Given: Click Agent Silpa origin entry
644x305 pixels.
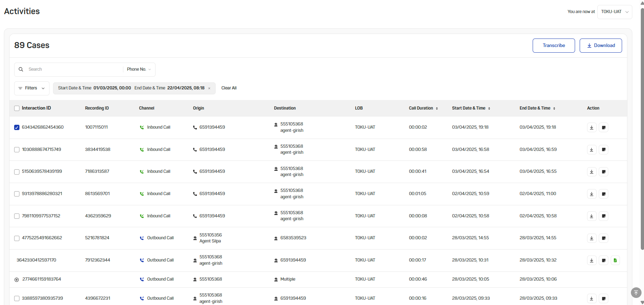Looking at the screenshot, I should pyautogui.click(x=210, y=241).
